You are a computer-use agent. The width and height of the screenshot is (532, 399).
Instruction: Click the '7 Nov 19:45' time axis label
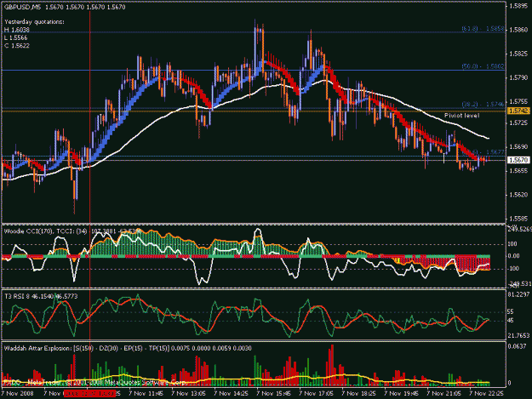(x=401, y=393)
